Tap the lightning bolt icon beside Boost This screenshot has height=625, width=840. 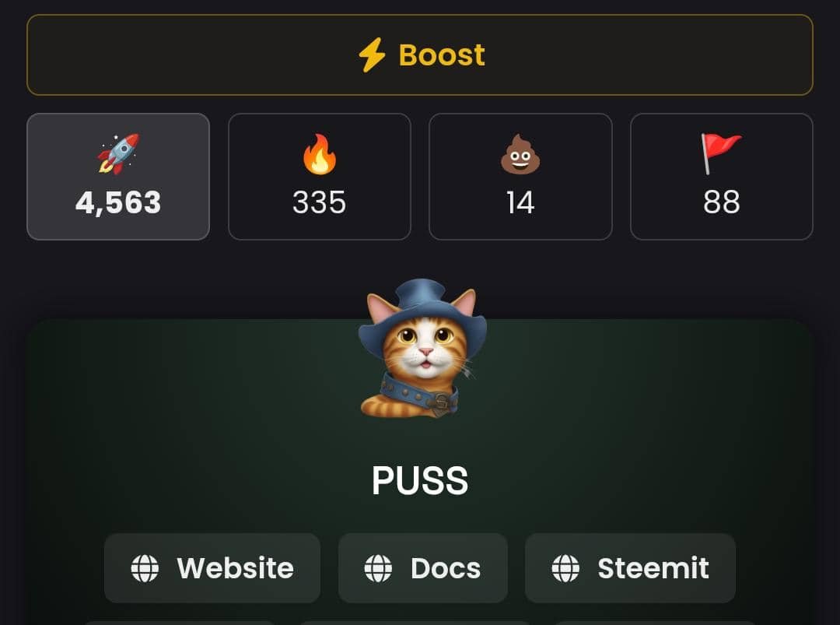[372, 54]
